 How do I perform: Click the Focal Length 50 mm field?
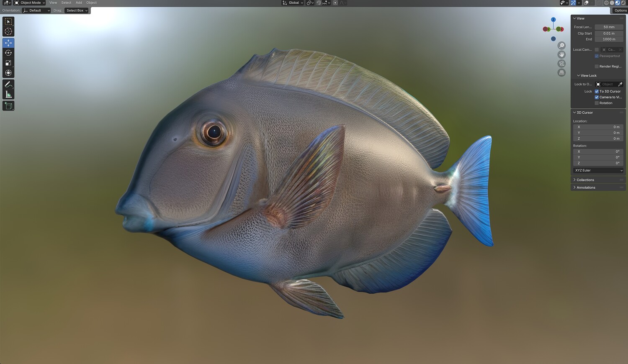609,27
